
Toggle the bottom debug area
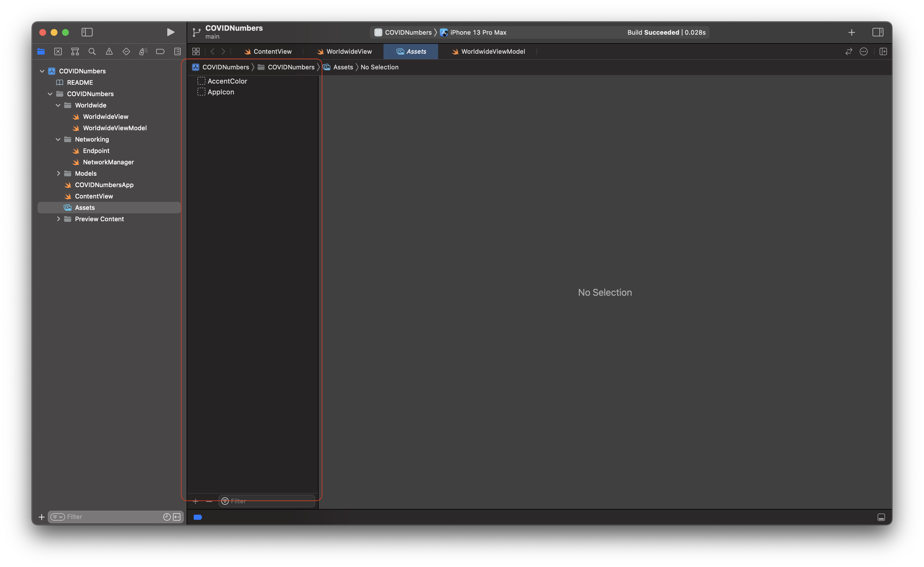(x=881, y=517)
